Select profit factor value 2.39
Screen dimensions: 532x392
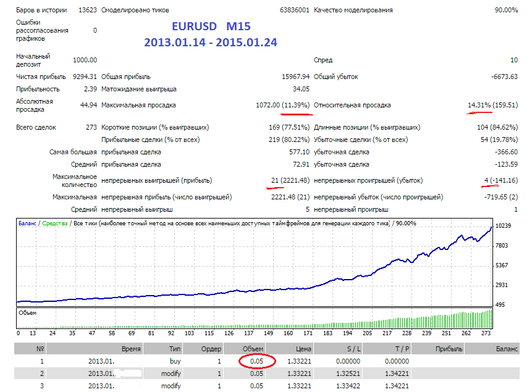(90, 89)
